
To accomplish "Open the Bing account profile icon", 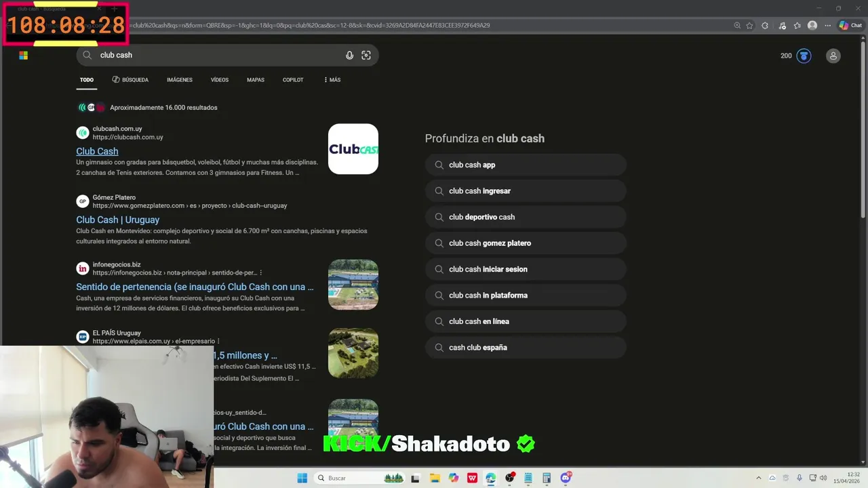I will click(x=833, y=56).
